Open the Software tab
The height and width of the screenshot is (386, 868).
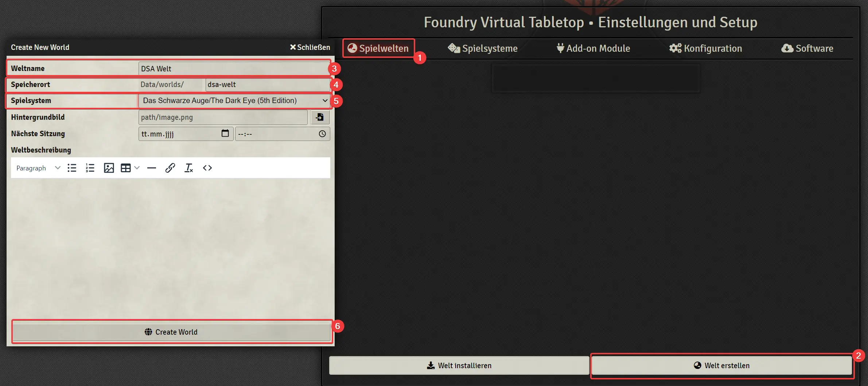tap(807, 48)
